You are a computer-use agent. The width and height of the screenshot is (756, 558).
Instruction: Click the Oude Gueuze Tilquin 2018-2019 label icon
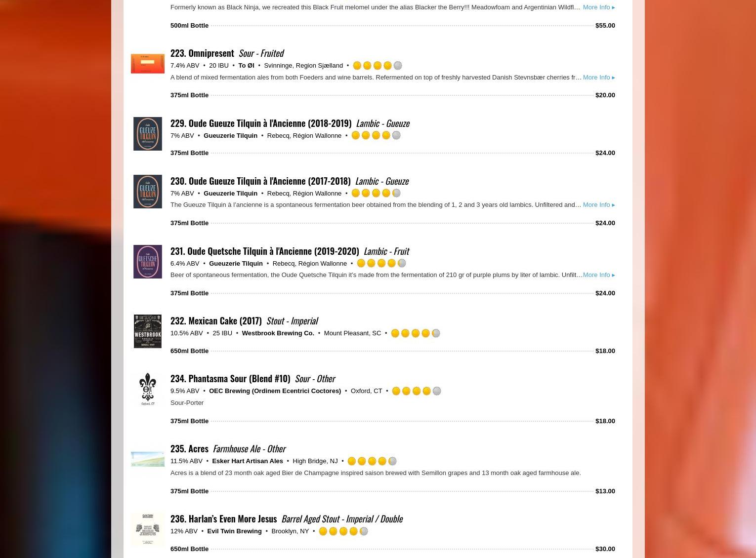tap(147, 134)
